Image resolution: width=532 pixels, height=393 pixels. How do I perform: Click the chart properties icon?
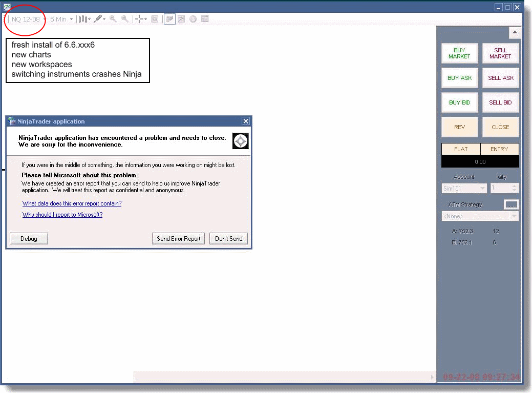(x=155, y=19)
